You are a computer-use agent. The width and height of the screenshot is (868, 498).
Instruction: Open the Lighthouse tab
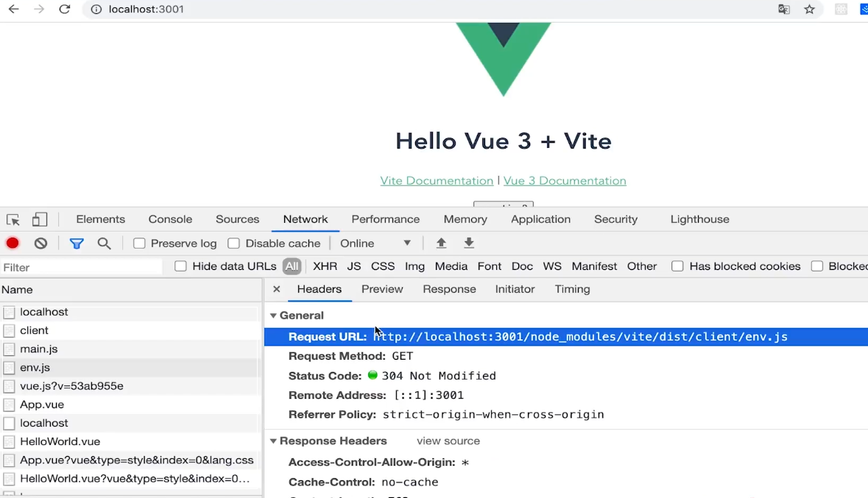(699, 219)
